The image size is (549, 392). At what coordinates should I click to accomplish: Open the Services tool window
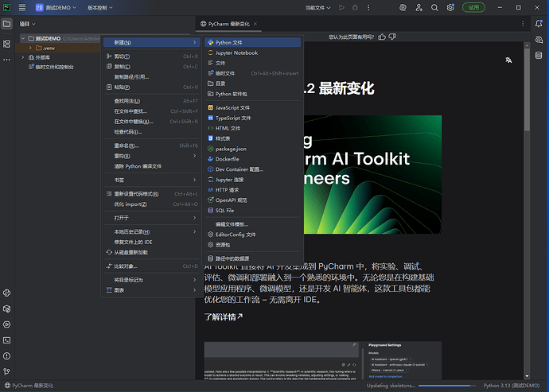(x=7, y=324)
